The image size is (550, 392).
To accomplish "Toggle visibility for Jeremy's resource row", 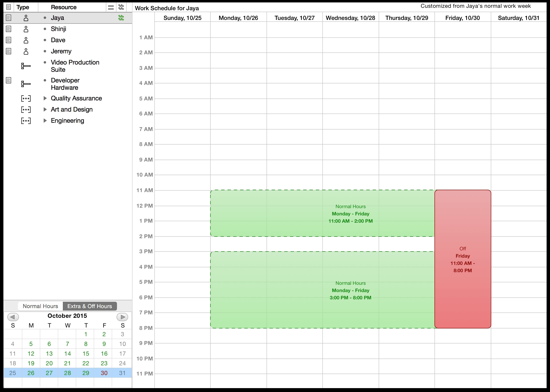I will 8,51.
